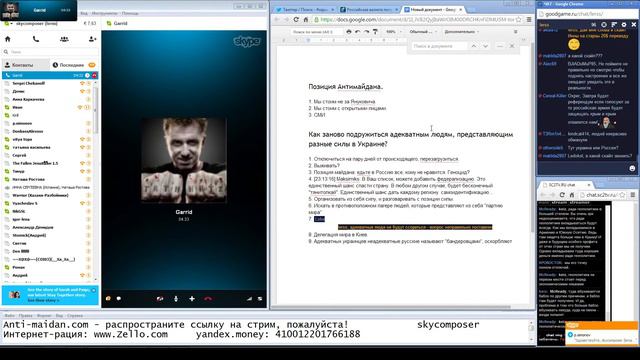Select the paint format tool in Docs

375,31
